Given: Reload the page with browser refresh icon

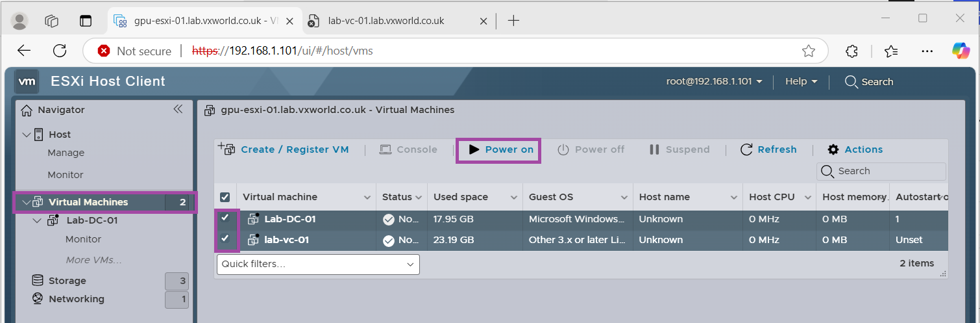Looking at the screenshot, I should pyautogui.click(x=60, y=51).
